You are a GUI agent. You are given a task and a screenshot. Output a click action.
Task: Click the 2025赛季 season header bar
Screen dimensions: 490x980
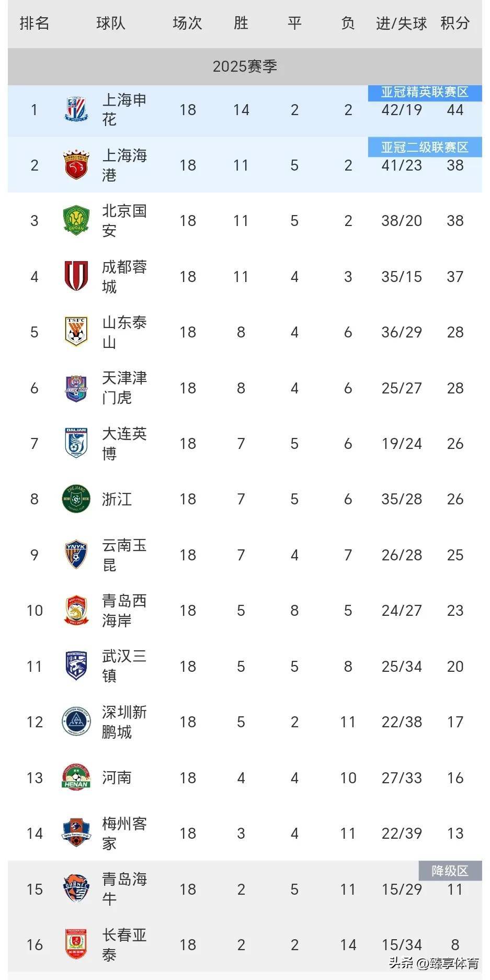pos(245,66)
